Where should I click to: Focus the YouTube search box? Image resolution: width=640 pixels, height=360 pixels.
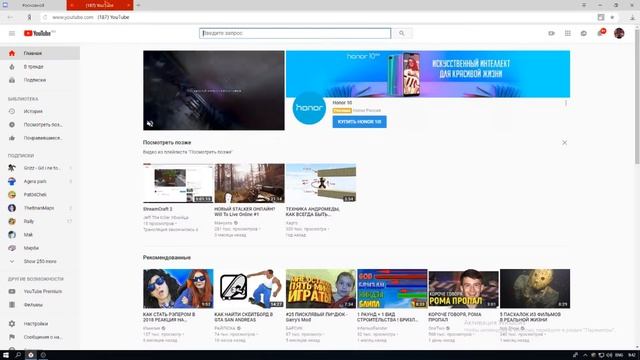click(x=295, y=33)
